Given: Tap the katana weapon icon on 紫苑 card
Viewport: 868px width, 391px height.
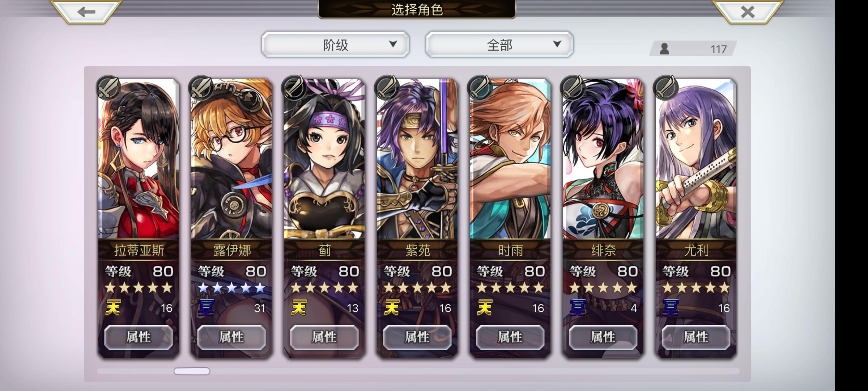Looking at the screenshot, I should click(x=387, y=88).
